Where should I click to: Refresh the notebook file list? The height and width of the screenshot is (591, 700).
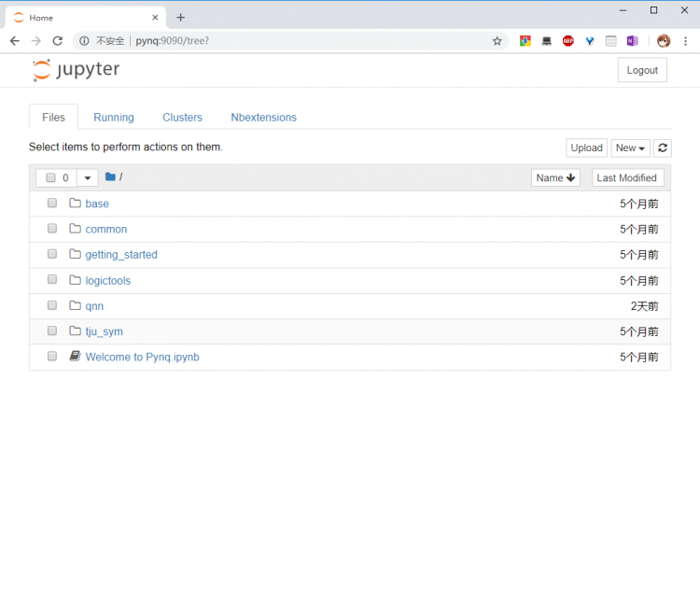[x=662, y=148]
